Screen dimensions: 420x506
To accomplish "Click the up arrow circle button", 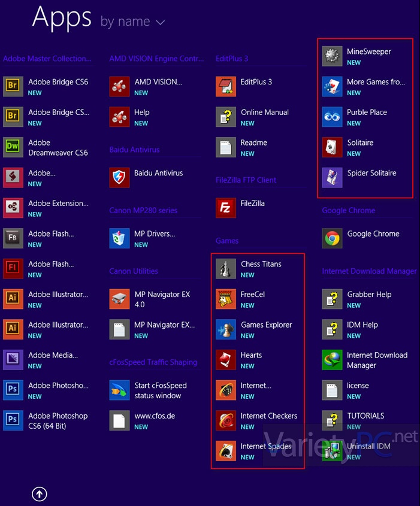I will [40, 494].
